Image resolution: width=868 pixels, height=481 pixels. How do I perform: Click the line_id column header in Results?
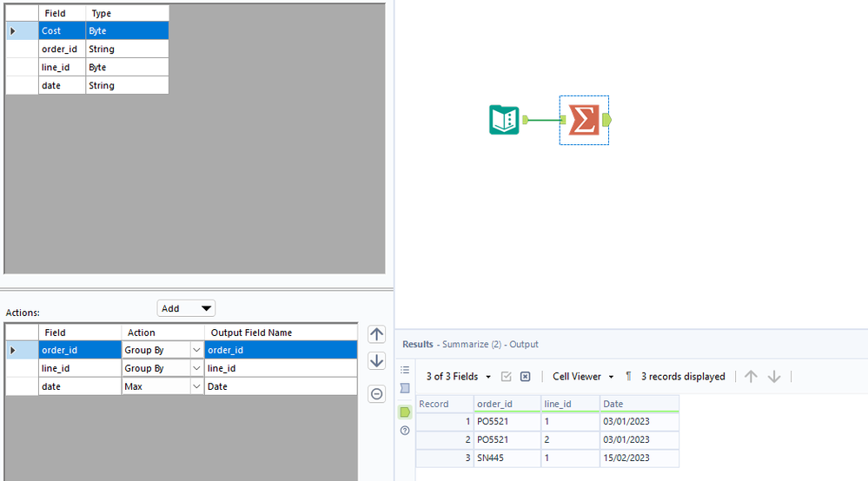(x=570, y=404)
